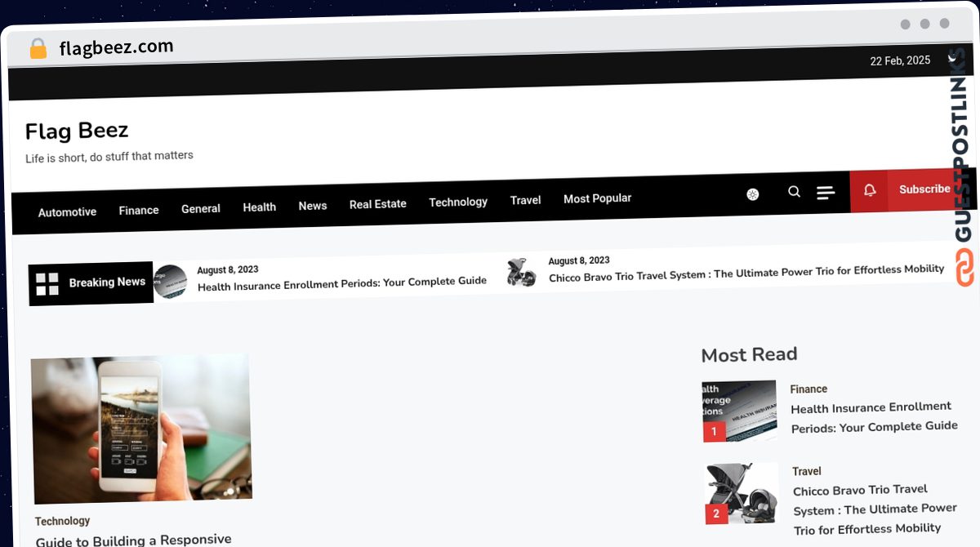
Task: Open the search magnifier icon
Action: point(794,192)
